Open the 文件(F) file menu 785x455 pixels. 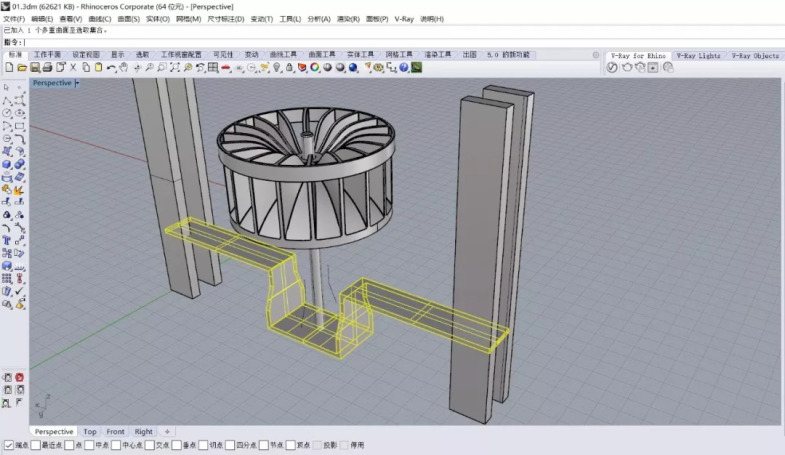(x=15, y=19)
